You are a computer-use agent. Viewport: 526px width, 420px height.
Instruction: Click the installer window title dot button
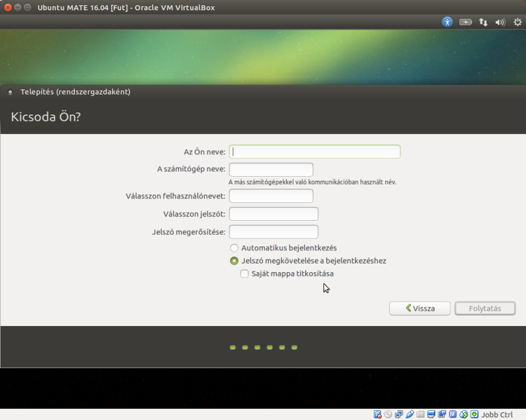coord(10,92)
